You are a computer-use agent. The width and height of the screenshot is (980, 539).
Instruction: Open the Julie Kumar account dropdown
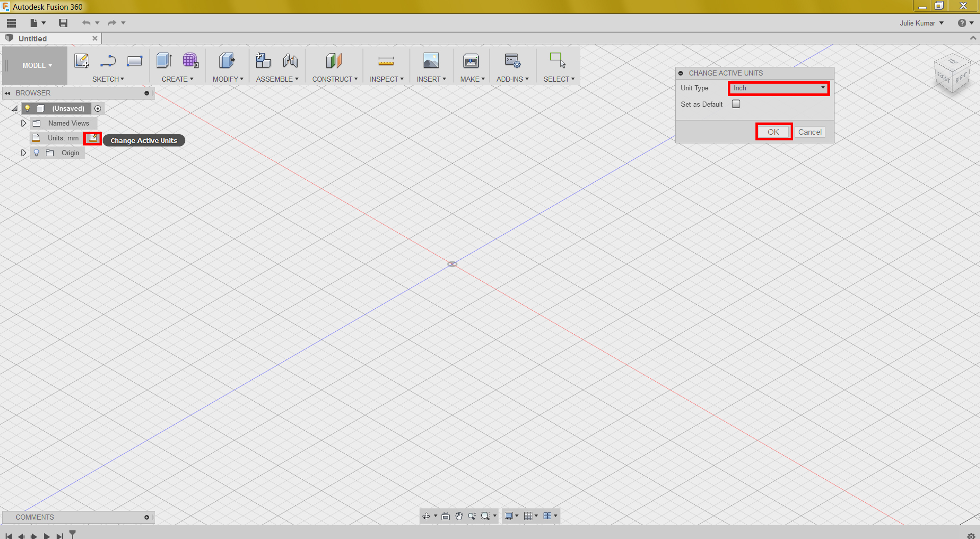(922, 23)
